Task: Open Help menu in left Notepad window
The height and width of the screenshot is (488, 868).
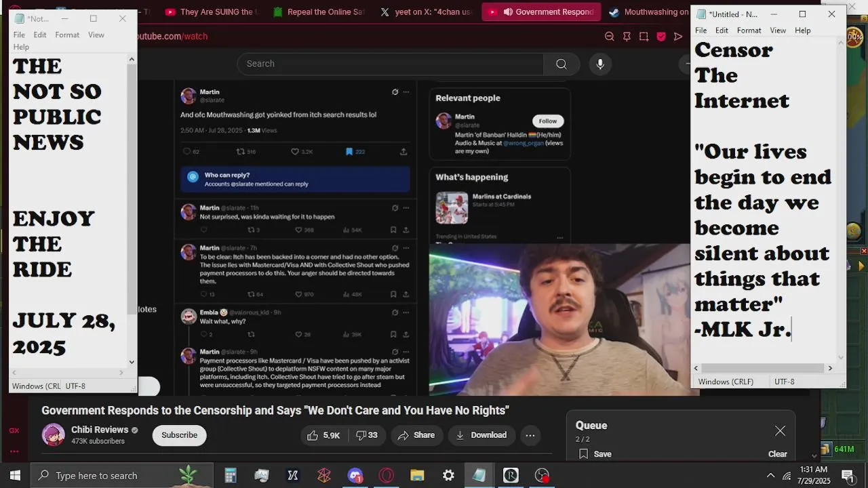Action: coord(21,47)
